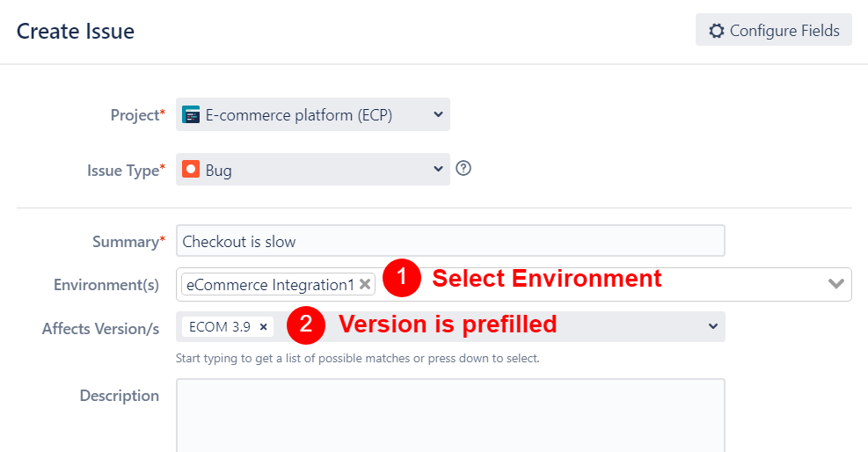The width and height of the screenshot is (868, 452).
Task: Expand the Issue Type dropdown arrow
Action: point(438,170)
